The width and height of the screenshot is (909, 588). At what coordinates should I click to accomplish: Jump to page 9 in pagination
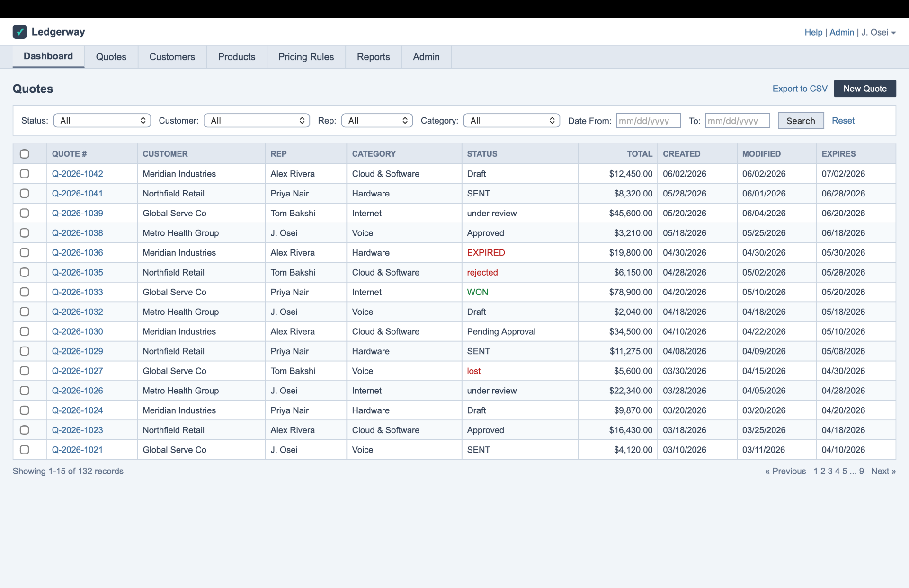coord(862,471)
